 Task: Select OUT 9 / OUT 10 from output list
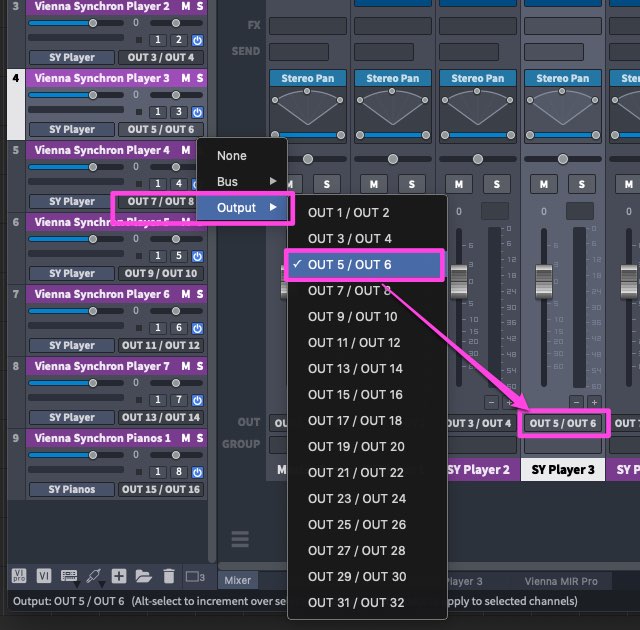click(367, 317)
